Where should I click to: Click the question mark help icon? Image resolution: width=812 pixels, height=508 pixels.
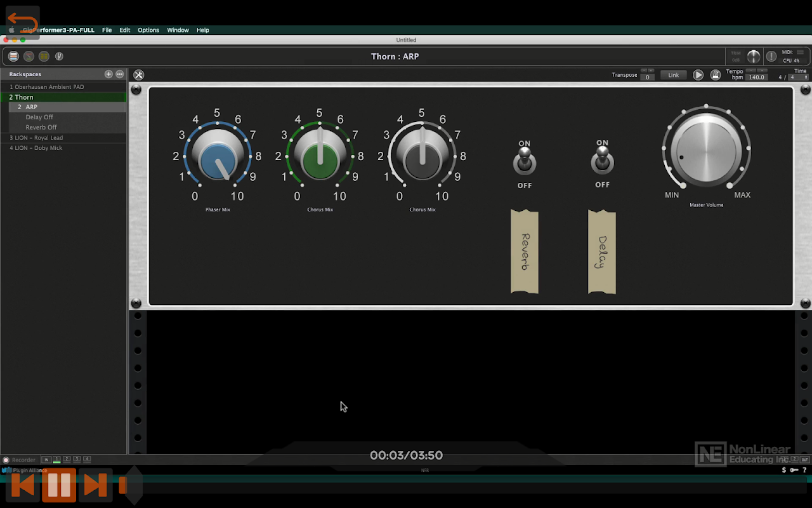pyautogui.click(x=805, y=471)
